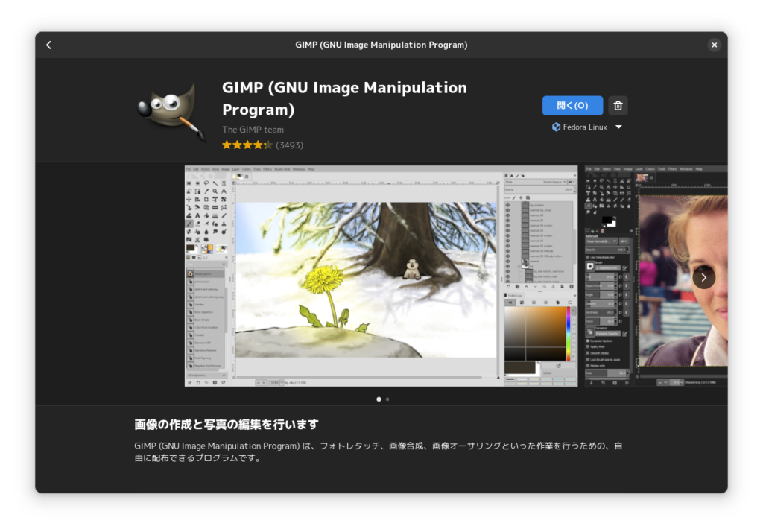The image size is (763, 532).
Task: Click the large bold GIMP app name heading
Action: [x=344, y=98]
